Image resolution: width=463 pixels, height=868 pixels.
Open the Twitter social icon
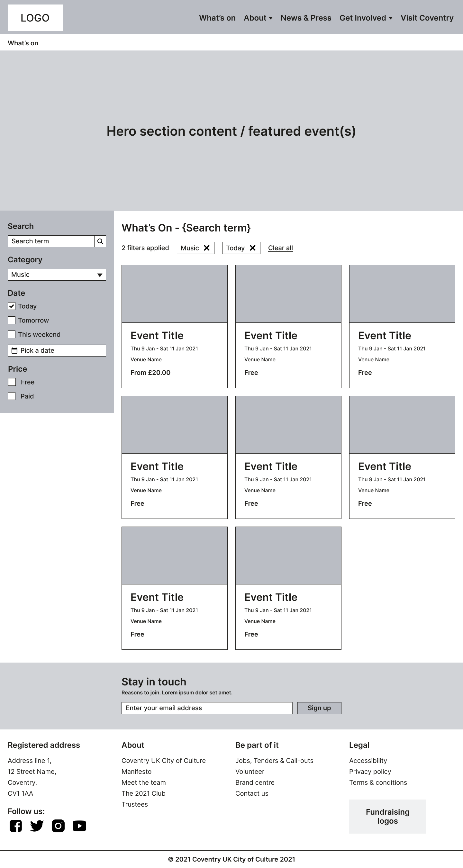pyautogui.click(x=37, y=826)
